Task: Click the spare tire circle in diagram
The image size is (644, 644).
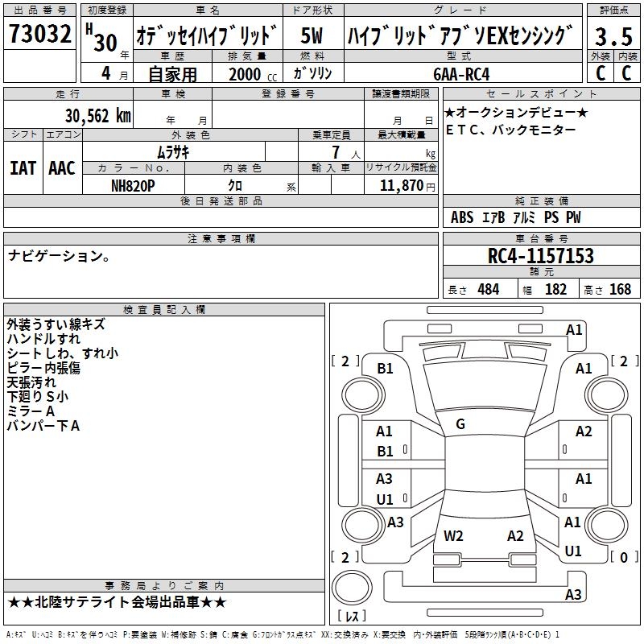Action: (x=352, y=588)
